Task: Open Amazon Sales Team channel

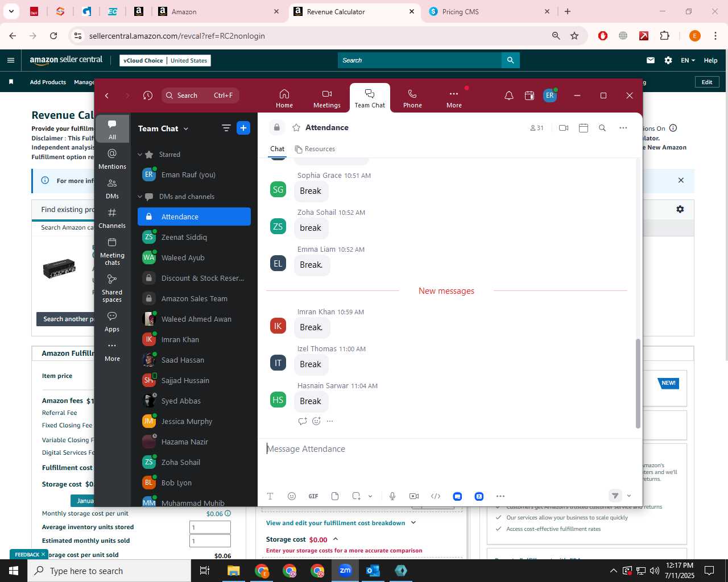Action: 194,298
